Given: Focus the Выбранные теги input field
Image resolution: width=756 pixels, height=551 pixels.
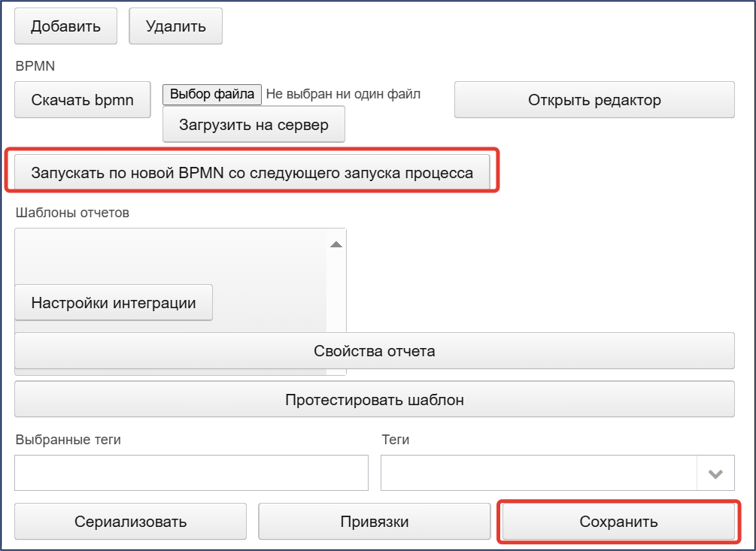Looking at the screenshot, I should point(191,473).
